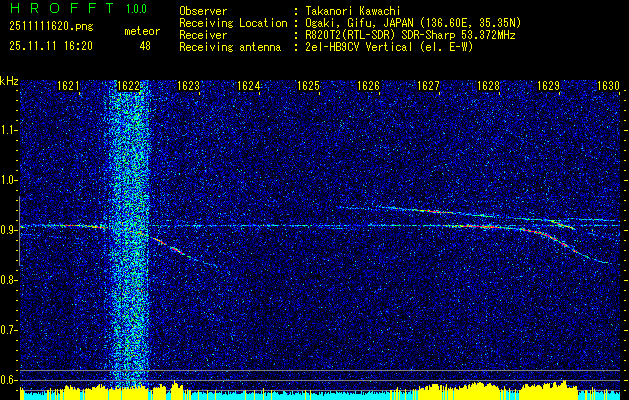Click the Receiving antenna field label
Screen dimensions: 629x400
pyautogui.click(x=230, y=47)
